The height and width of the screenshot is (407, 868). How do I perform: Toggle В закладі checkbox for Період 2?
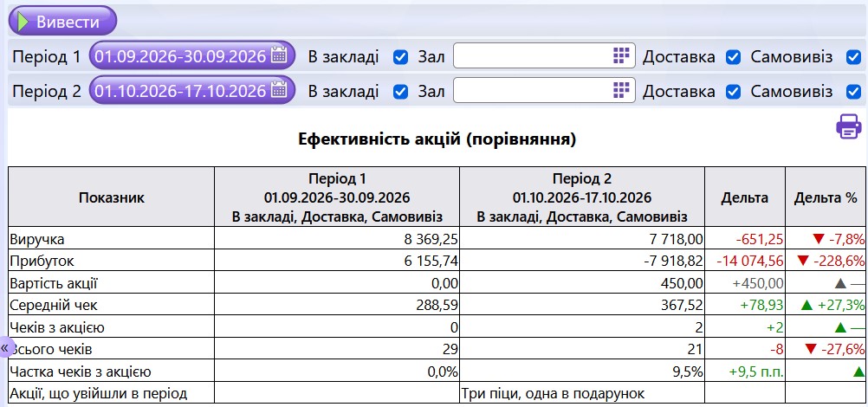(x=400, y=92)
